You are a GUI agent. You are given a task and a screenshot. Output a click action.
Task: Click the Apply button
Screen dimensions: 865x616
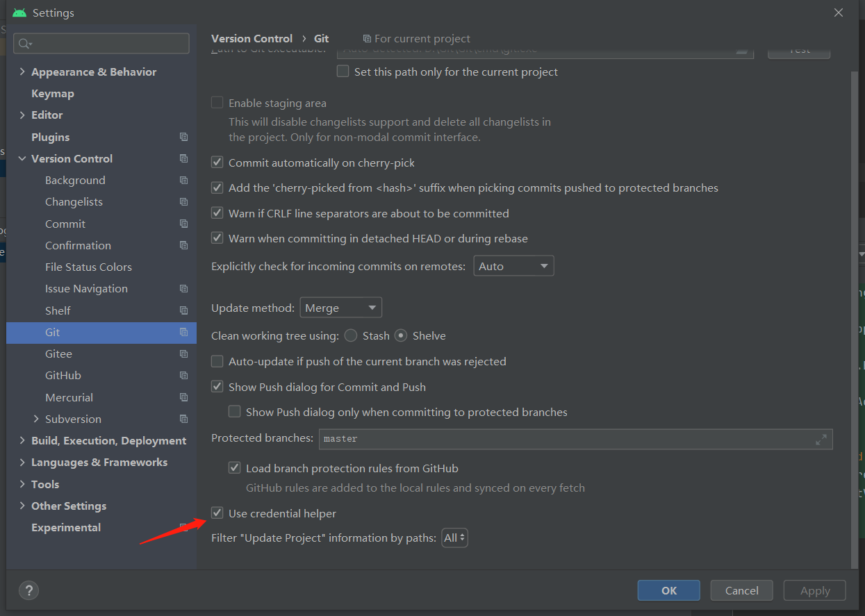[815, 590]
